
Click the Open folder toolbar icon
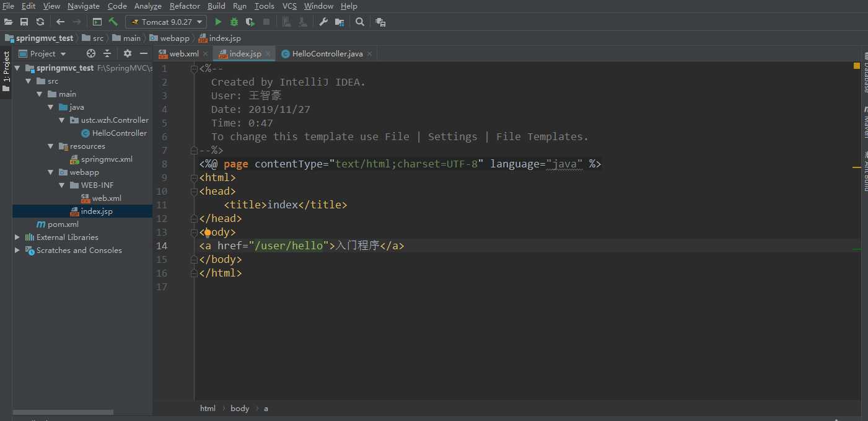click(9, 22)
